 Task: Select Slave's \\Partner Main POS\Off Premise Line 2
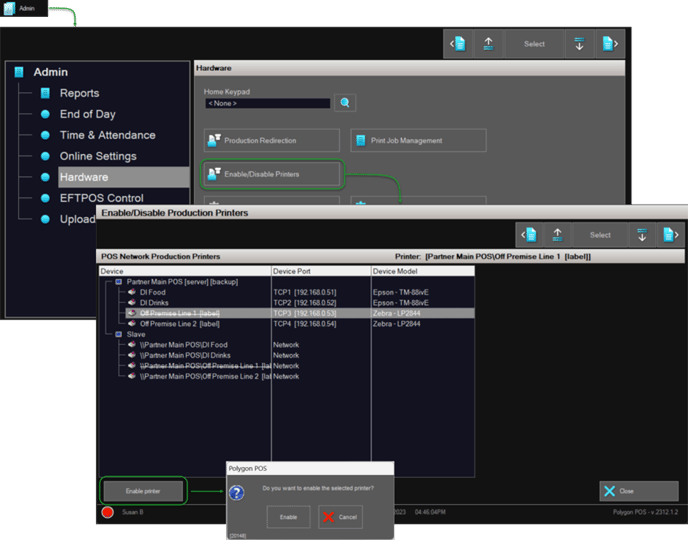205,376
